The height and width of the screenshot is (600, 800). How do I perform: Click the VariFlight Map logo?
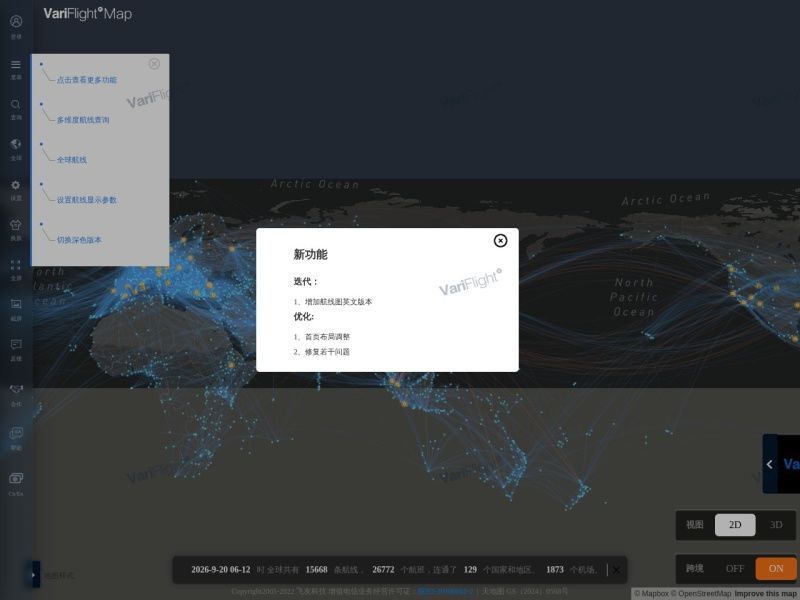tap(87, 14)
